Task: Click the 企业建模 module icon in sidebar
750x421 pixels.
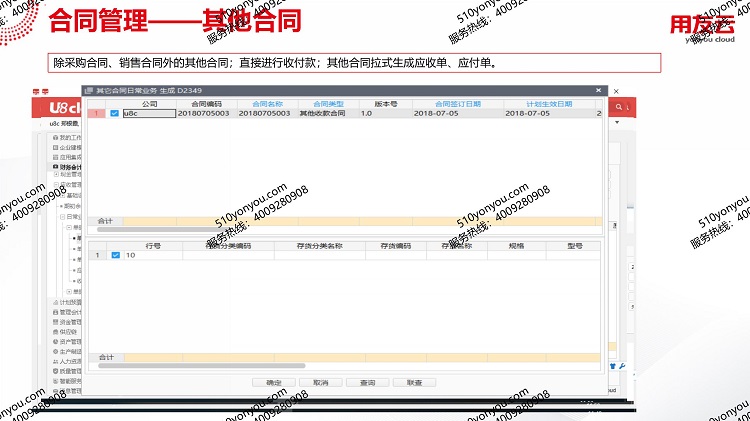Action: [53, 147]
